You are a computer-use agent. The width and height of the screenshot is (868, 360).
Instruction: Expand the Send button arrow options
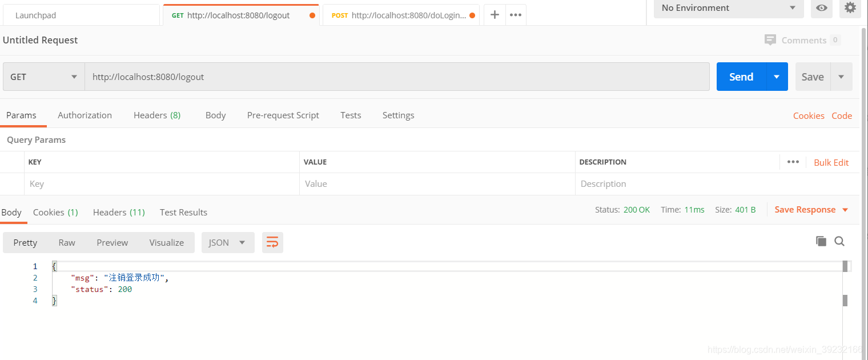click(x=777, y=77)
